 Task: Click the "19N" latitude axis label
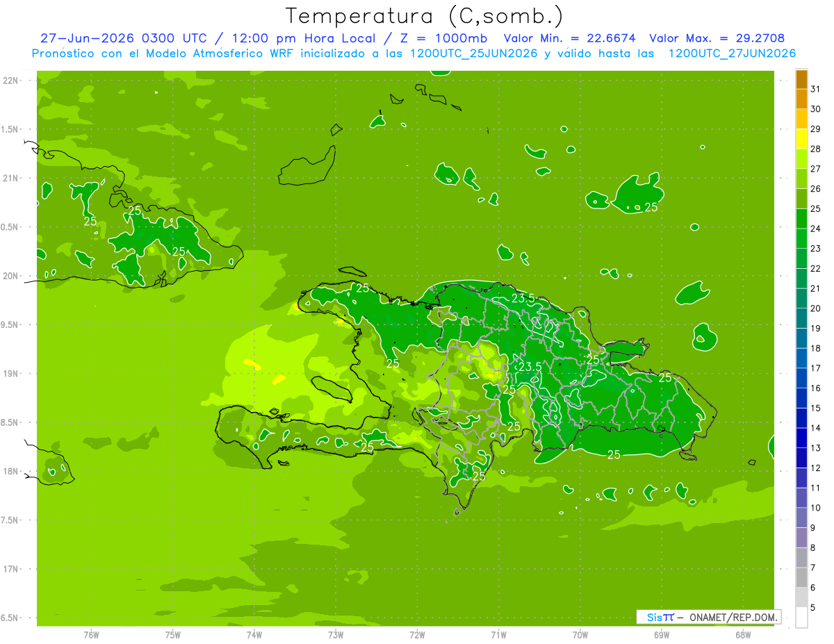pos(10,373)
